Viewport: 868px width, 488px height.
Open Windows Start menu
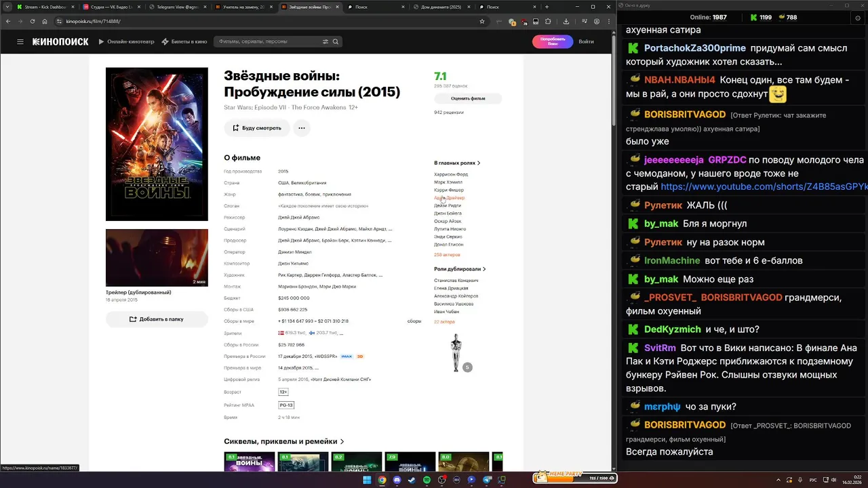(x=368, y=480)
